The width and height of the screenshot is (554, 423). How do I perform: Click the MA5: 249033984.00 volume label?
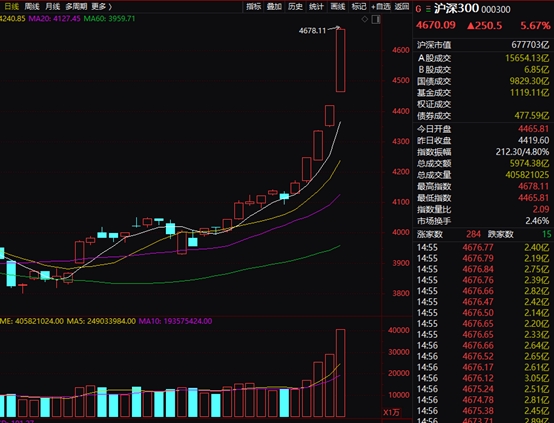tap(101, 321)
